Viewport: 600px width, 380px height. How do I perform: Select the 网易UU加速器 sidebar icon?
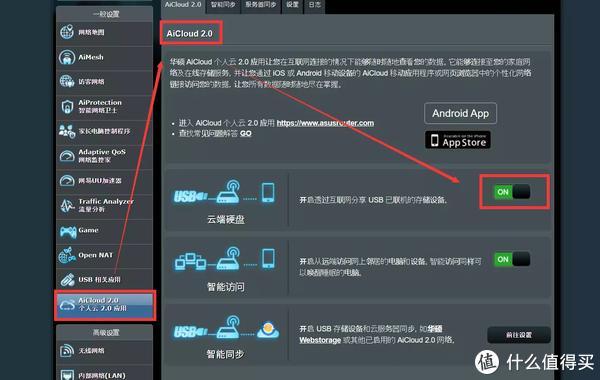click(x=67, y=181)
